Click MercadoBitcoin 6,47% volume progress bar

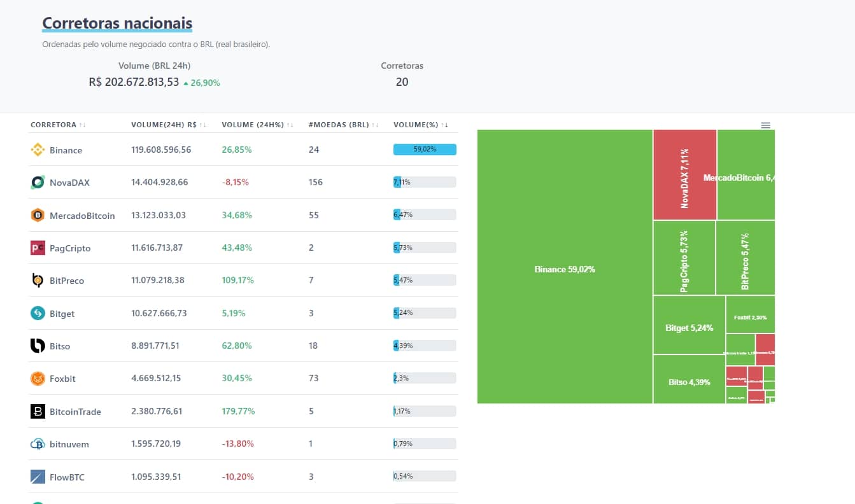point(425,214)
